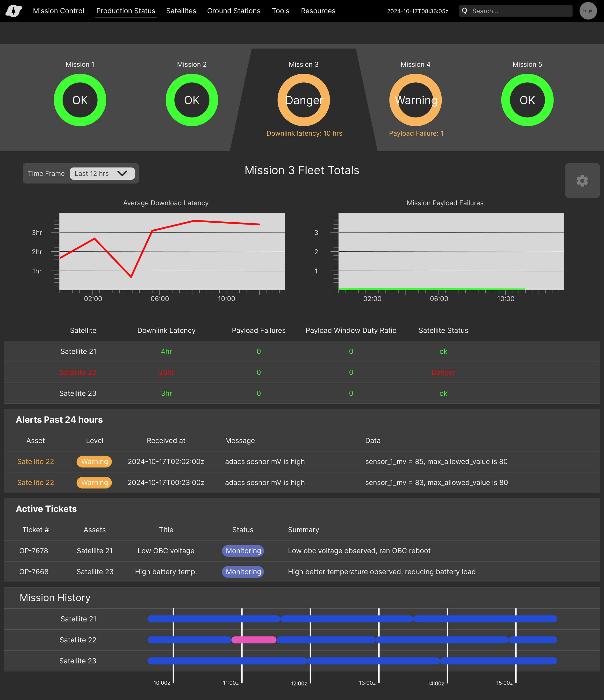Screen dimensions: 604x700
Task: Switch to the Mission Control tab
Action: (x=58, y=11)
